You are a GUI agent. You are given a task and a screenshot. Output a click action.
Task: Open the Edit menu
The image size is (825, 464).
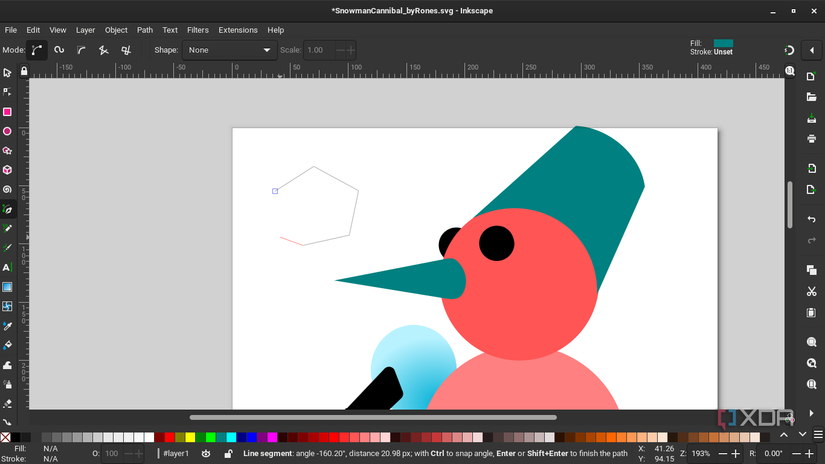[33, 30]
